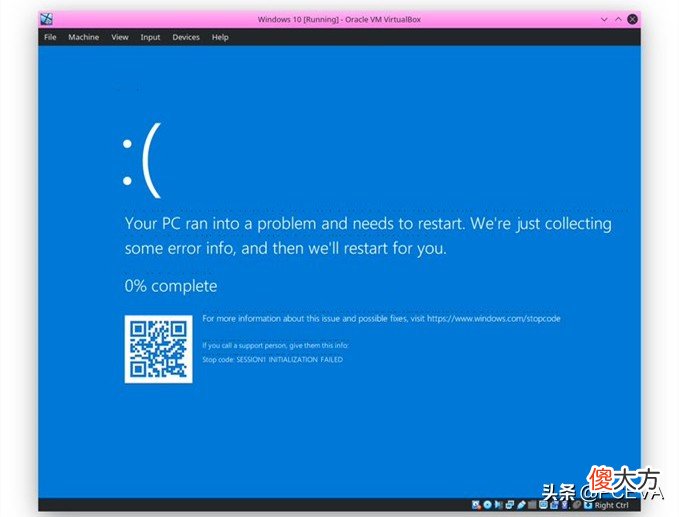Viewport: 679px width, 517px height.
Task: Click the SESSION1 INITIALIZATION FAILED stop code
Action: 290,359
